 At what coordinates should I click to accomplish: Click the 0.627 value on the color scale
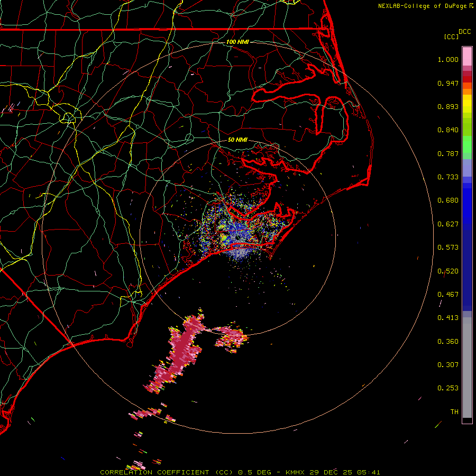[x=448, y=224]
